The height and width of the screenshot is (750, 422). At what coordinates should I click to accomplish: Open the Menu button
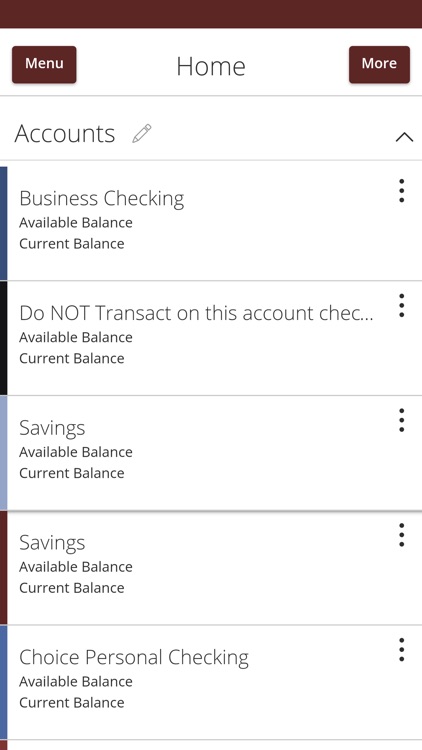coord(44,65)
